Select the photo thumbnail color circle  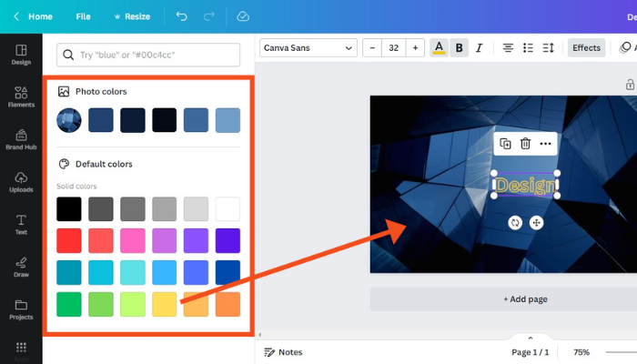69,120
